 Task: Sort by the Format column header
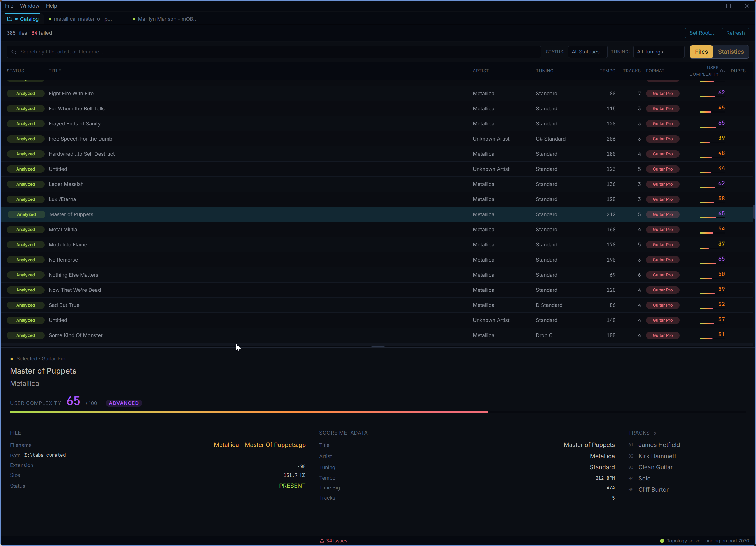[655, 71]
